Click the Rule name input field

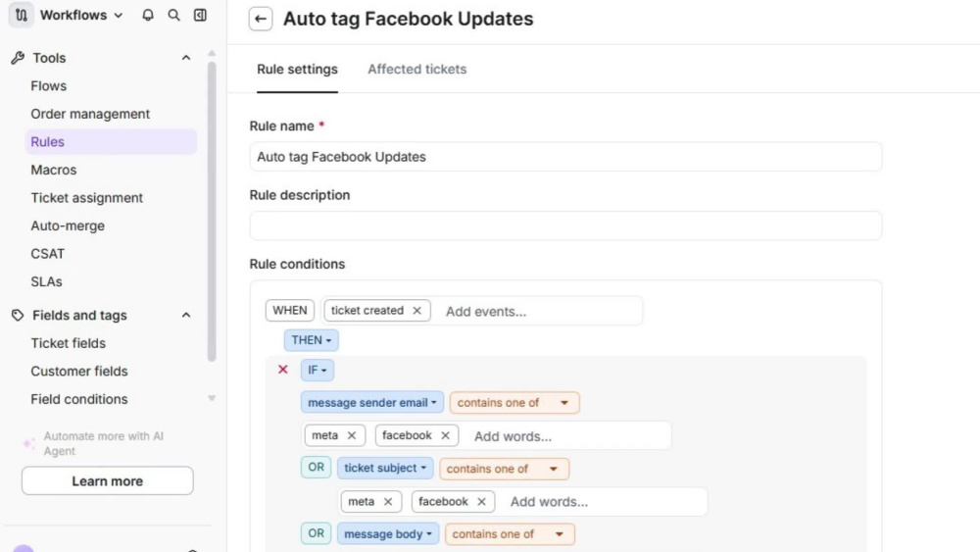click(565, 157)
